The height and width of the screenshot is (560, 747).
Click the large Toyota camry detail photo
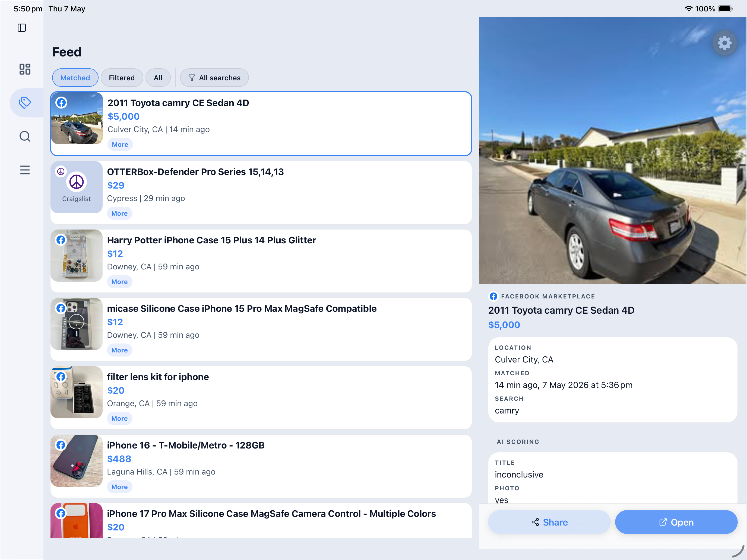pyautogui.click(x=613, y=151)
